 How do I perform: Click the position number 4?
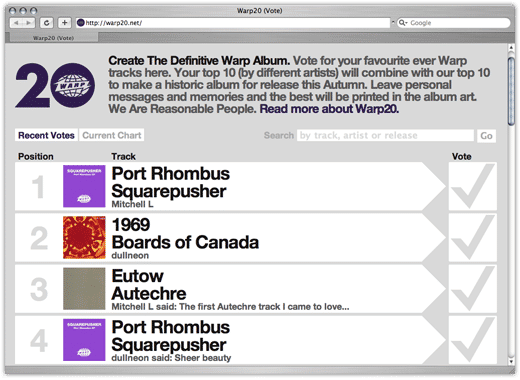pyautogui.click(x=39, y=341)
